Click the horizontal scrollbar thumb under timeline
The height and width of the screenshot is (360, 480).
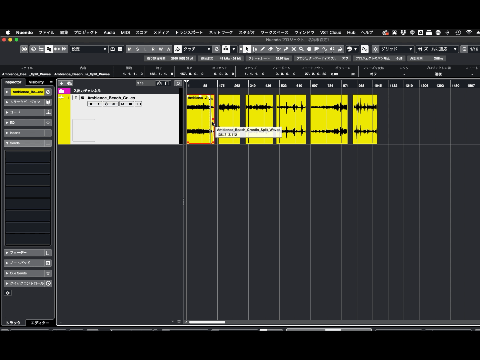pyautogui.click(x=207, y=322)
